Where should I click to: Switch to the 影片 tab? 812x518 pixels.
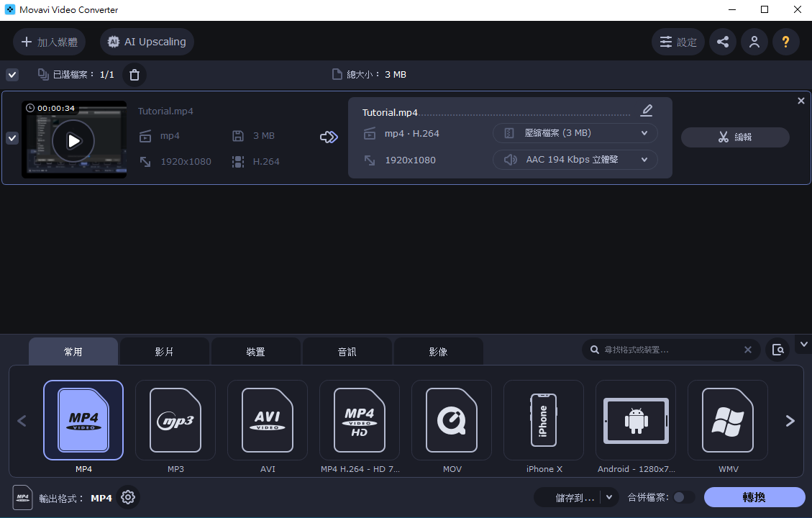click(164, 352)
